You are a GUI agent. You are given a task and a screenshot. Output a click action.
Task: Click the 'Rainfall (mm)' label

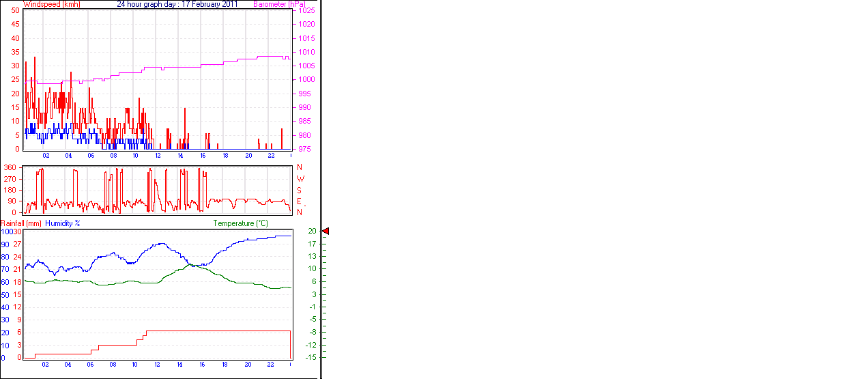(x=21, y=223)
